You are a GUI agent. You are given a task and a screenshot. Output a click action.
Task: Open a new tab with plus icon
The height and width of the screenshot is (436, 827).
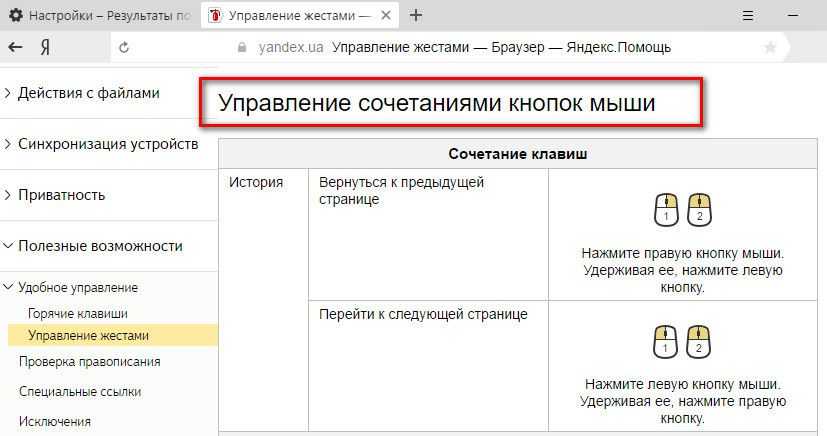[416, 15]
